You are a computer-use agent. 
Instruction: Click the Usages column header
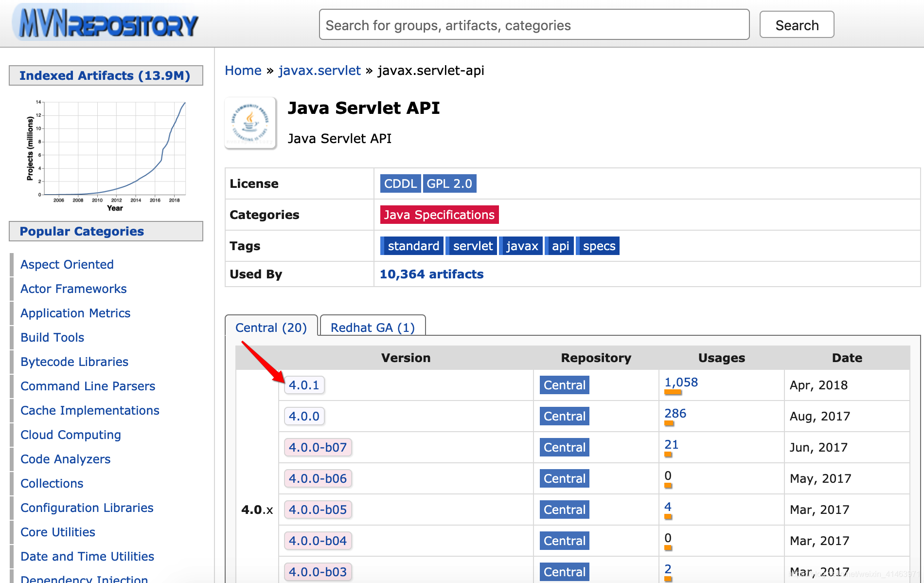[722, 358]
